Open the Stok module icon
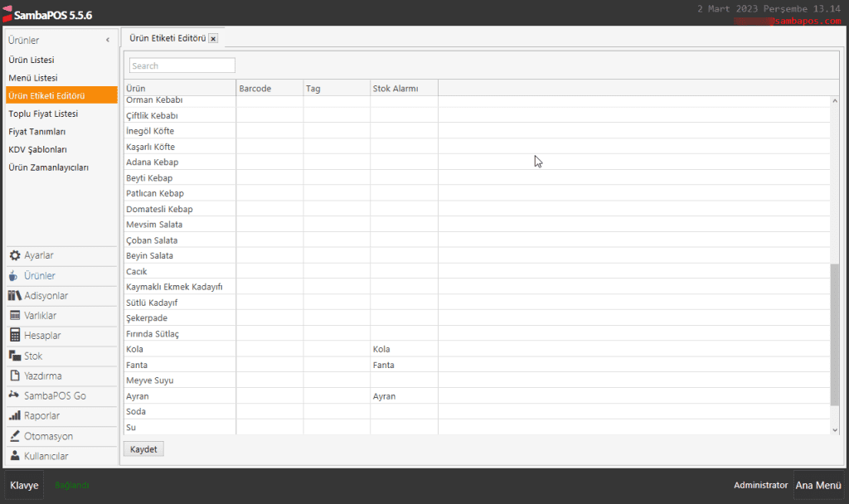 [15, 356]
